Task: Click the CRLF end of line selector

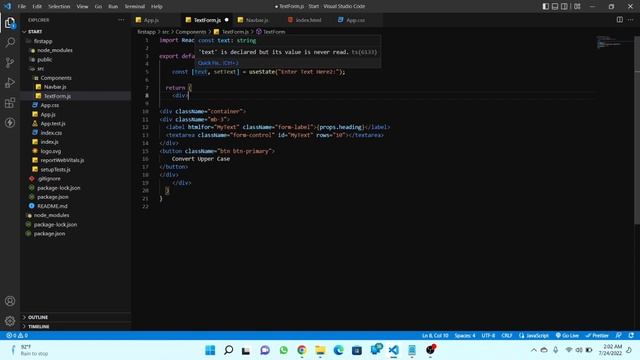Action: click(x=507, y=336)
